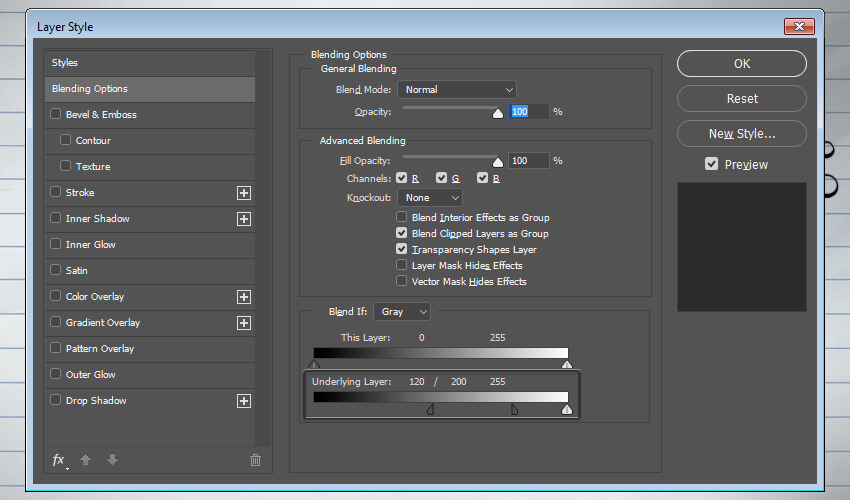Check Blend Interior Effects as Group

tap(402, 217)
